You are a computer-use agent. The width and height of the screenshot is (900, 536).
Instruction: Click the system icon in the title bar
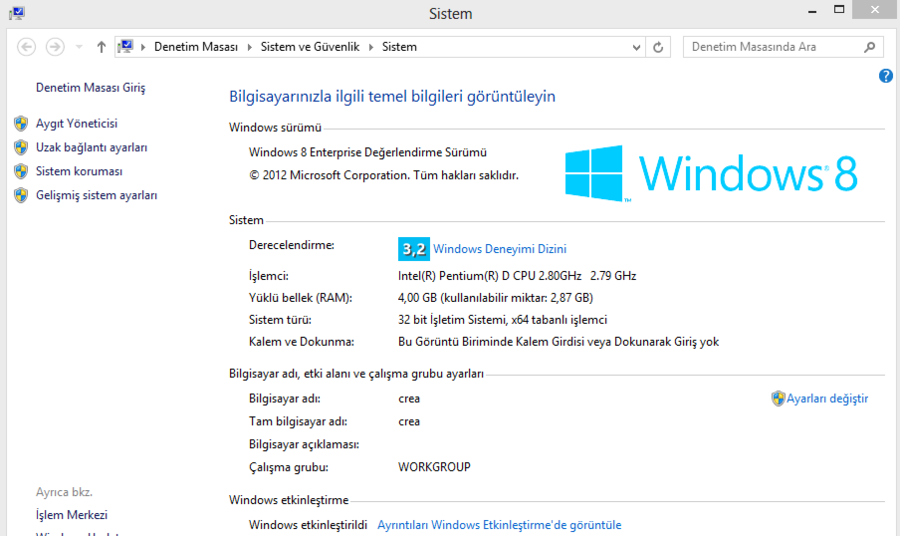(17, 13)
